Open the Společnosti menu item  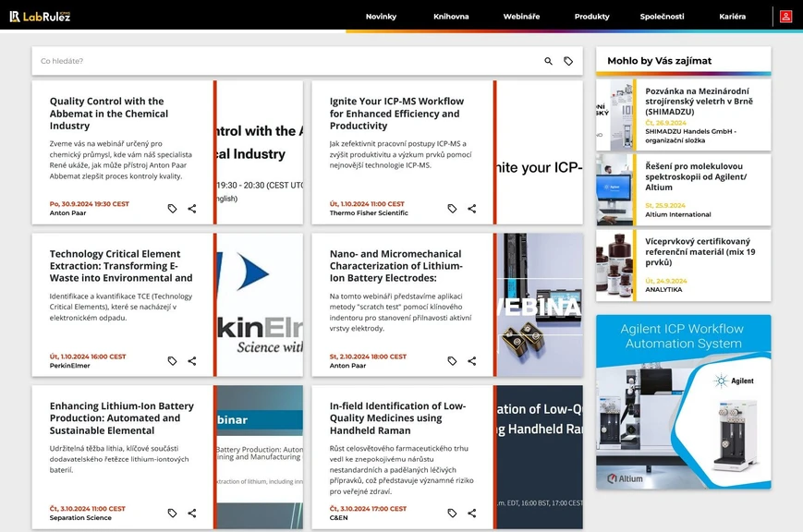(663, 17)
